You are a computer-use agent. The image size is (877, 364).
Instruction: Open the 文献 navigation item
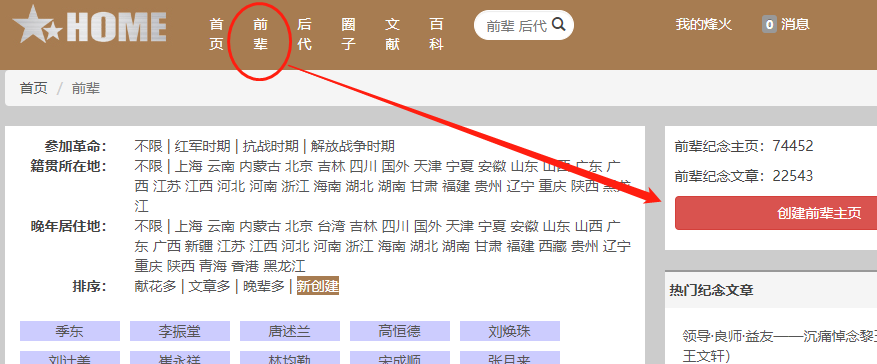pyautogui.click(x=393, y=34)
